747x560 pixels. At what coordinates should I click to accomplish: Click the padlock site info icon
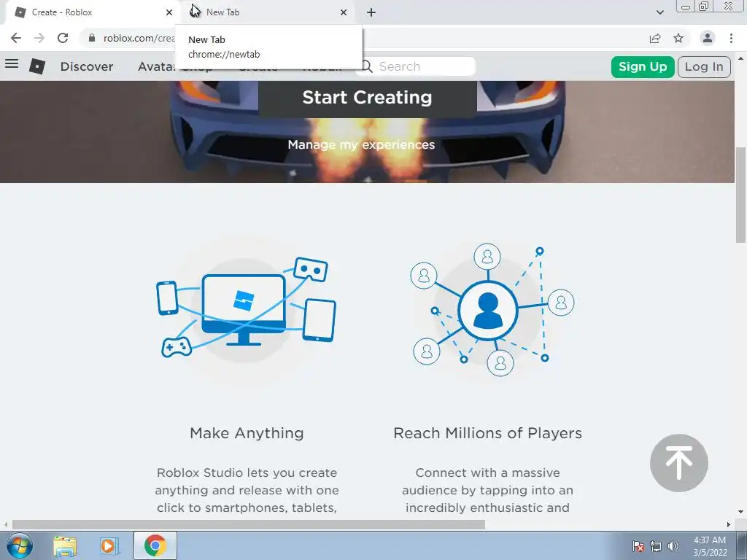92,38
